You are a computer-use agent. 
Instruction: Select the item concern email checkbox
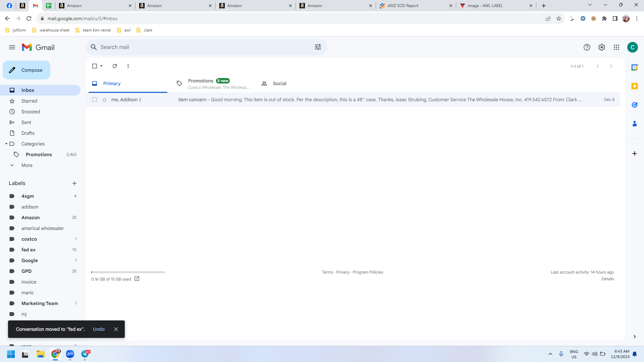tap(95, 100)
